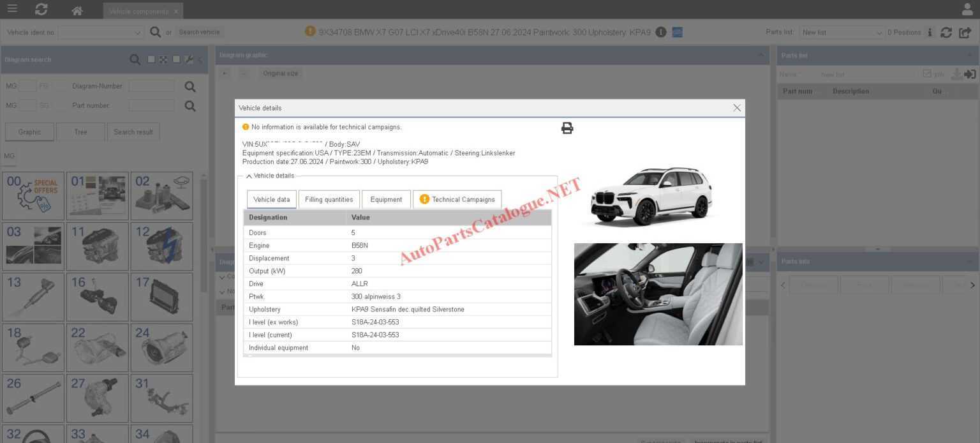Viewport: 980px width, 443px height.
Task: Open the Vehicle ident no dropdown
Action: click(x=137, y=32)
